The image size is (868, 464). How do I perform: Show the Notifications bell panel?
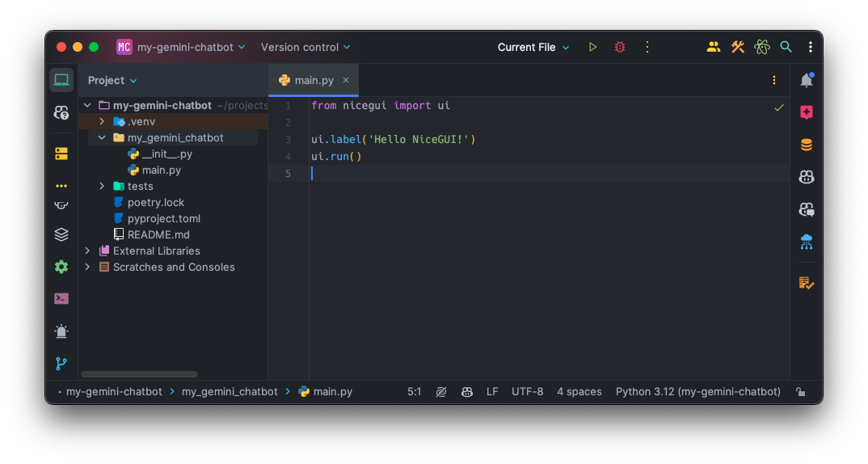coord(806,80)
